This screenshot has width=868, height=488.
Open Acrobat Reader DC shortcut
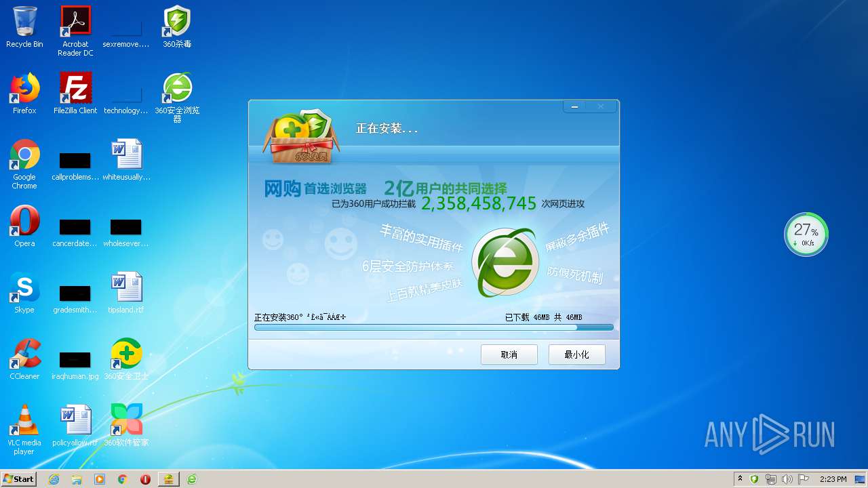click(75, 30)
